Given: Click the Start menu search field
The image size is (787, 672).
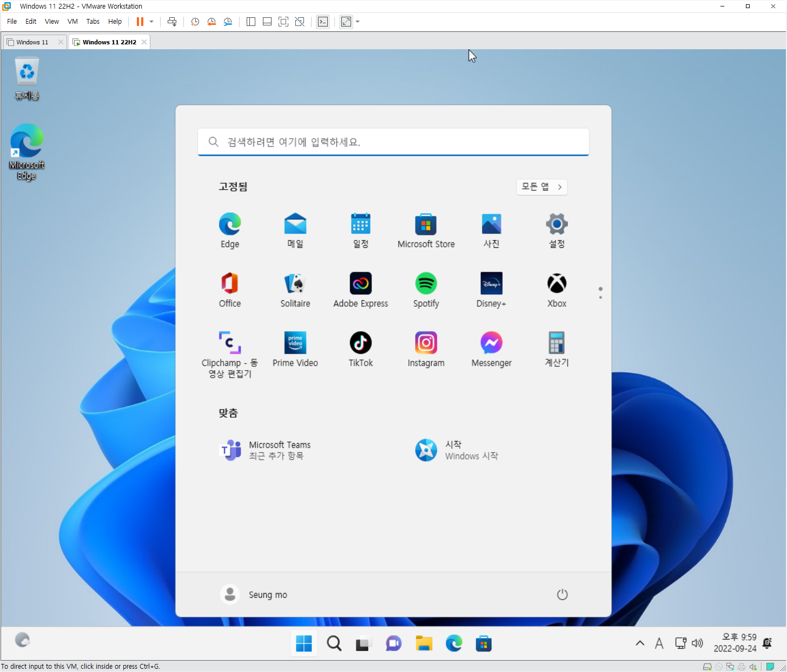Looking at the screenshot, I should tap(393, 142).
